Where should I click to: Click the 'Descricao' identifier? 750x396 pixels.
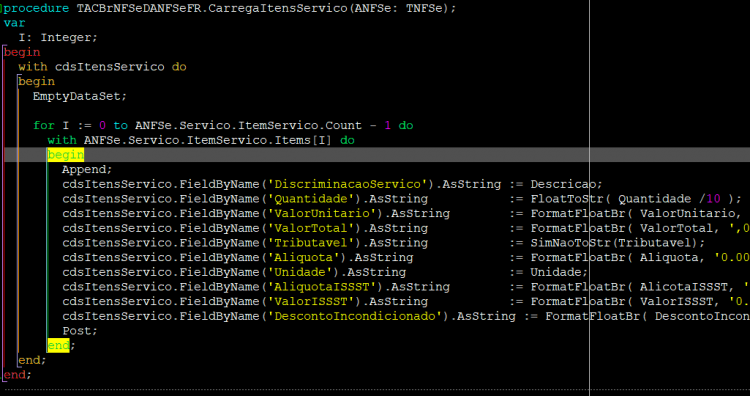click(x=563, y=184)
